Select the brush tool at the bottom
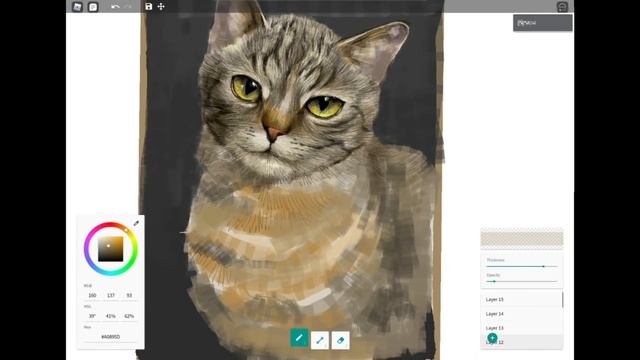This screenshot has height=360, width=640. coord(299,338)
